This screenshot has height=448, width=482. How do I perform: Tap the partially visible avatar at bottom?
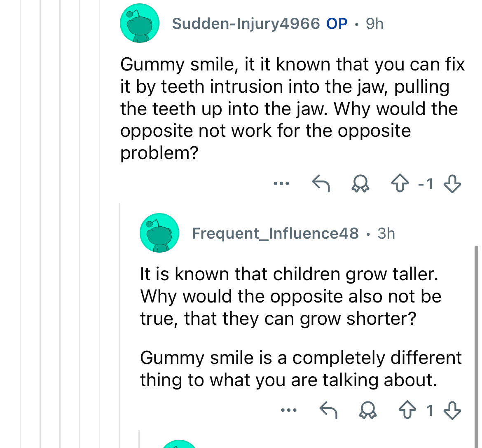click(180, 444)
